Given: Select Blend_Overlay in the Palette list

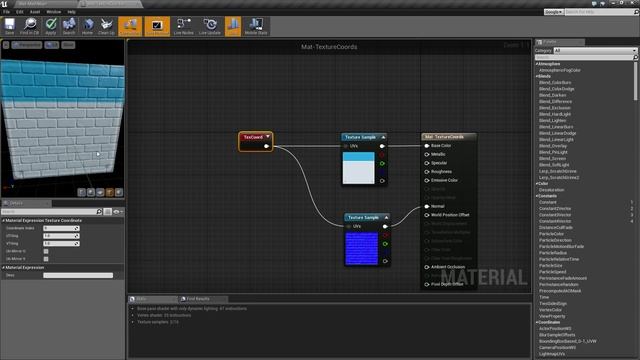Looking at the screenshot, I should click(x=553, y=146).
